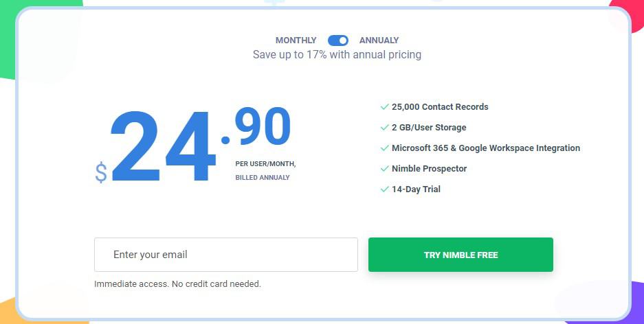
Task: Click the TRY NIMBLE FREE button
Action: 460,255
